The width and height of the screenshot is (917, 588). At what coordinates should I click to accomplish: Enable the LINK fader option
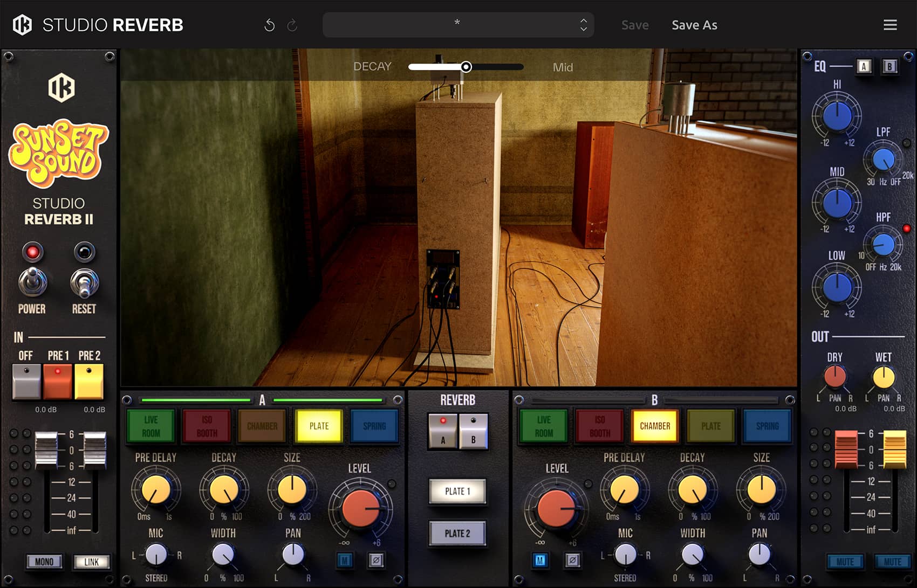click(x=92, y=562)
